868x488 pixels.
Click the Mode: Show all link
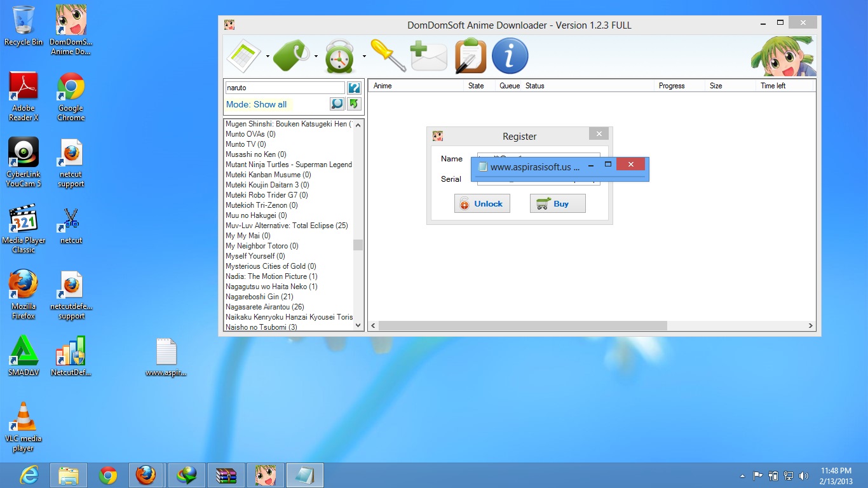point(256,104)
